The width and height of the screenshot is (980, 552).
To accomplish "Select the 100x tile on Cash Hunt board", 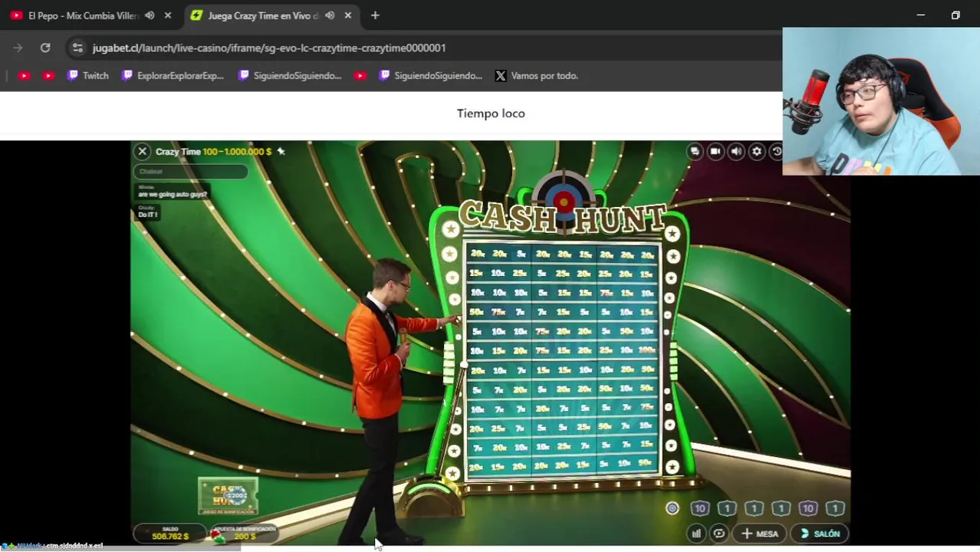I will pos(647,350).
